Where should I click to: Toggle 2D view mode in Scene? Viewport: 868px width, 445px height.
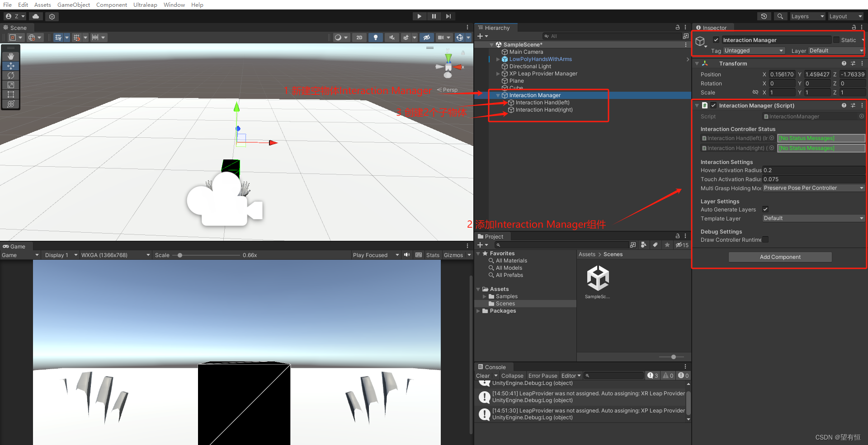click(x=359, y=37)
